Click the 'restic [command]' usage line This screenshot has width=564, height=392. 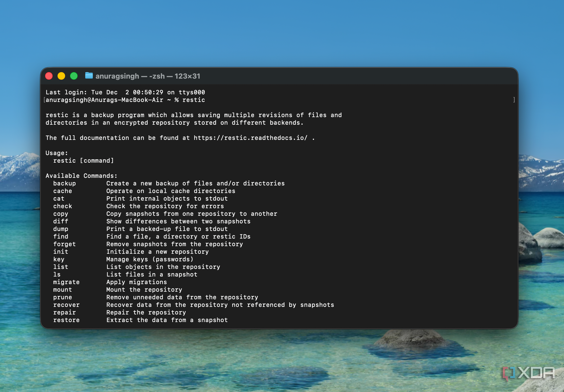click(x=84, y=161)
